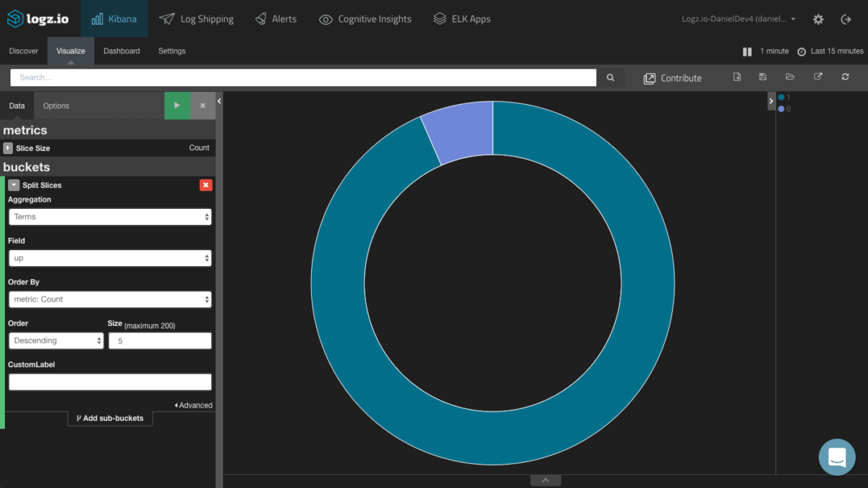Image resolution: width=868 pixels, height=488 pixels.
Task: Click the green Apply changes arrow
Action: (x=177, y=106)
